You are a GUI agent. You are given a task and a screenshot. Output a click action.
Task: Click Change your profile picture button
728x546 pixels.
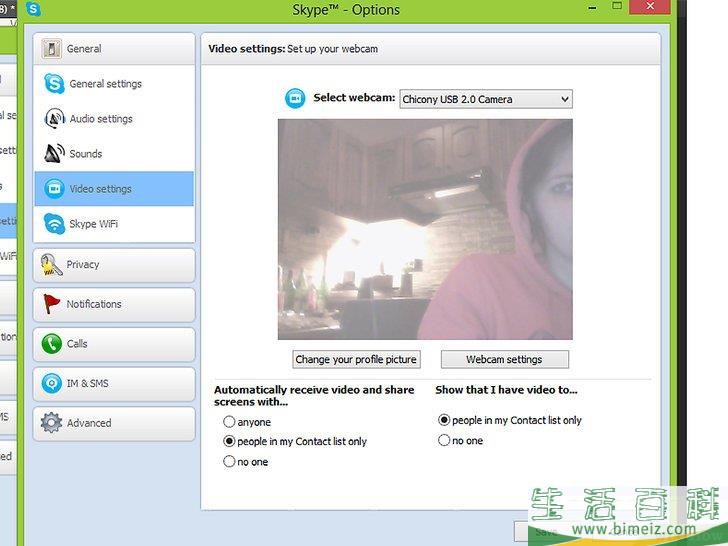click(x=357, y=359)
